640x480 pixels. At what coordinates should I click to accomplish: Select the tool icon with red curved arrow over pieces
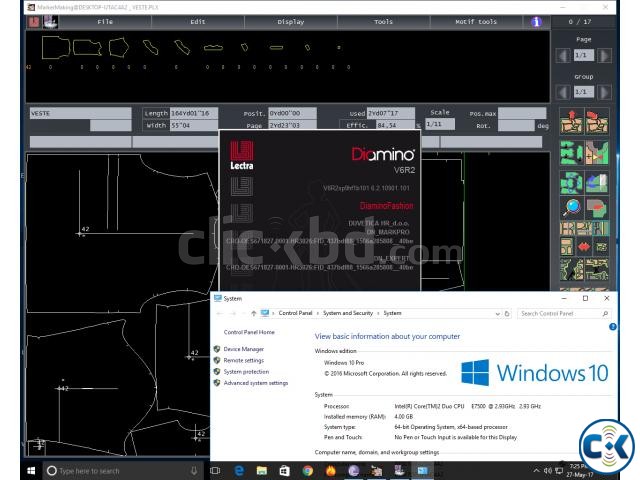(597, 122)
